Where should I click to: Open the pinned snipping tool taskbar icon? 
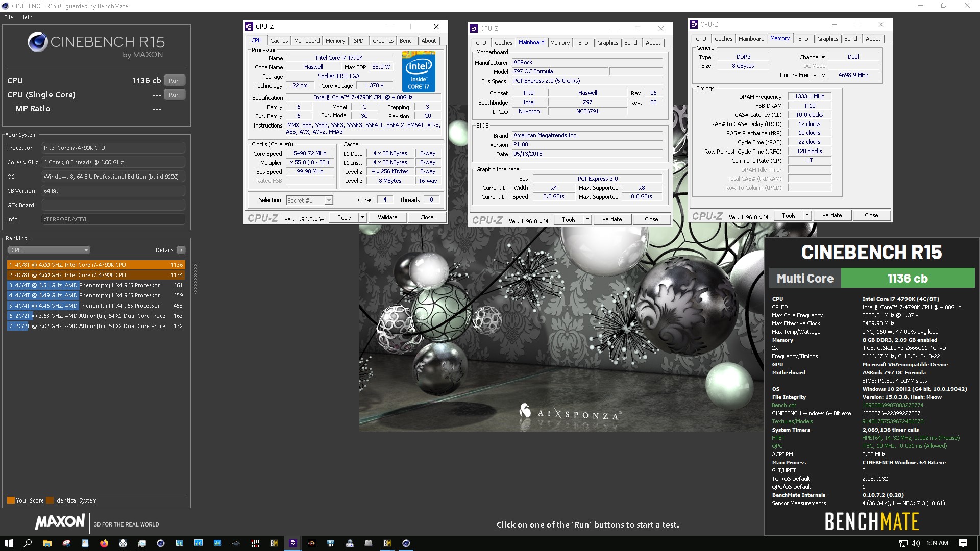click(66, 543)
